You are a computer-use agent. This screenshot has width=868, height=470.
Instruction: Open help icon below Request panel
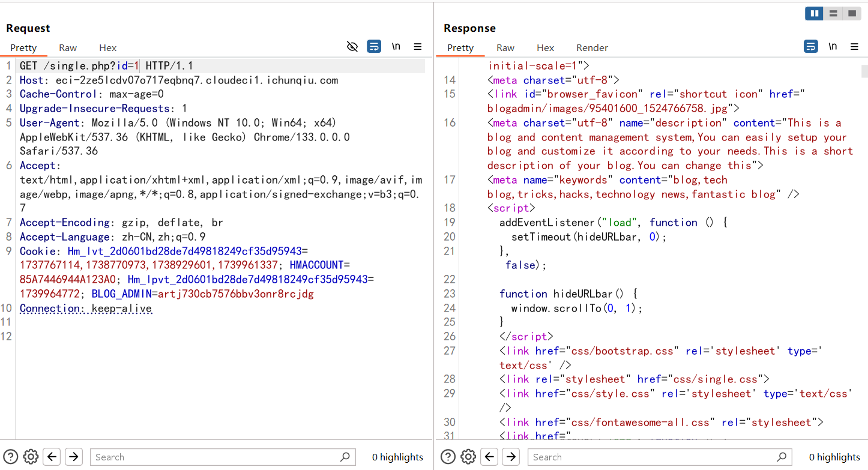pos(11,457)
